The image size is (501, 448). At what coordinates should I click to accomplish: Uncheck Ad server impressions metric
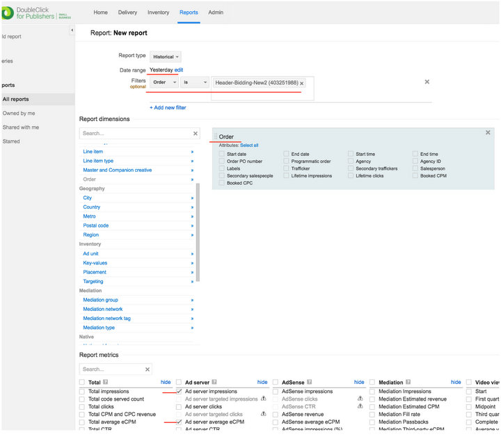point(180,392)
